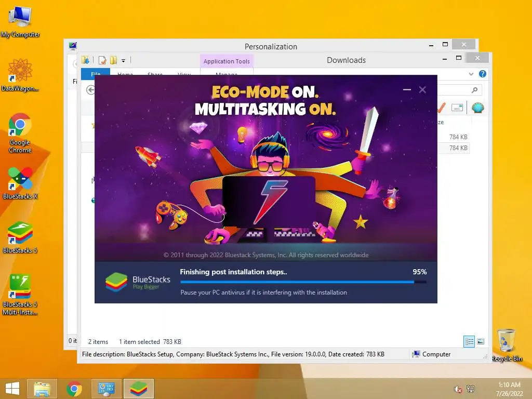532x399 pixels.
Task: Click '2 items' in the status bar
Action: tap(98, 342)
